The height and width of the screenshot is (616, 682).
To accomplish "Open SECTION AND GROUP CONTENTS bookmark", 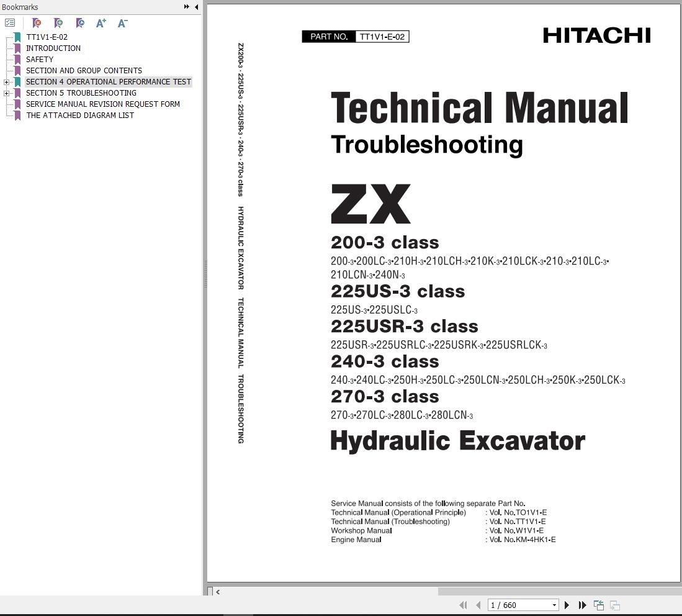I will point(84,71).
